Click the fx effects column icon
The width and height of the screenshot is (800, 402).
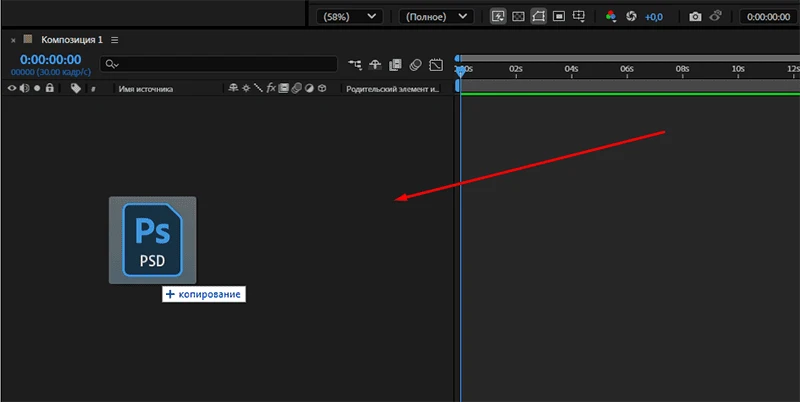[271, 88]
